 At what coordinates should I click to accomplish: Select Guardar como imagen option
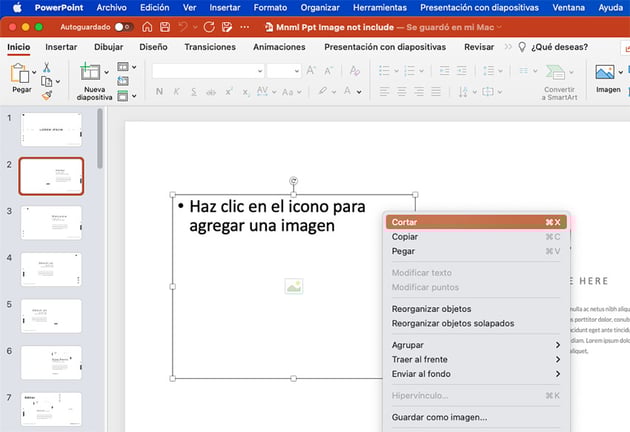(439, 417)
